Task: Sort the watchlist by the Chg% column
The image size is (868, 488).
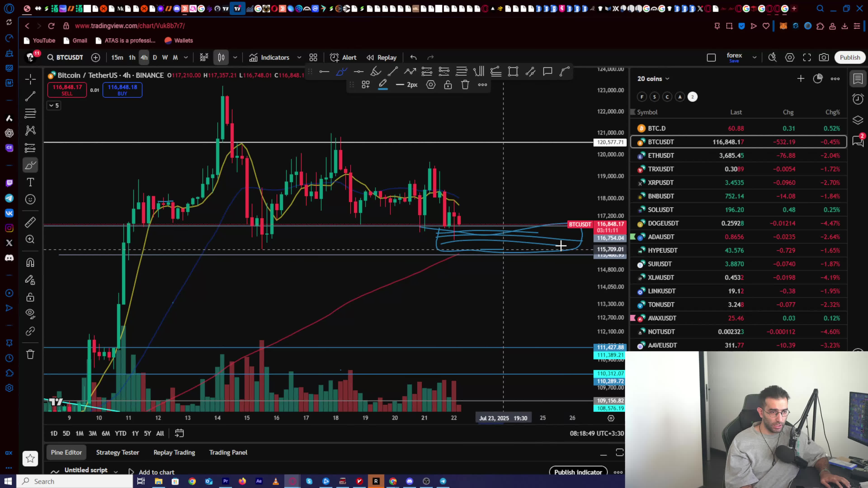Action: 832,113
